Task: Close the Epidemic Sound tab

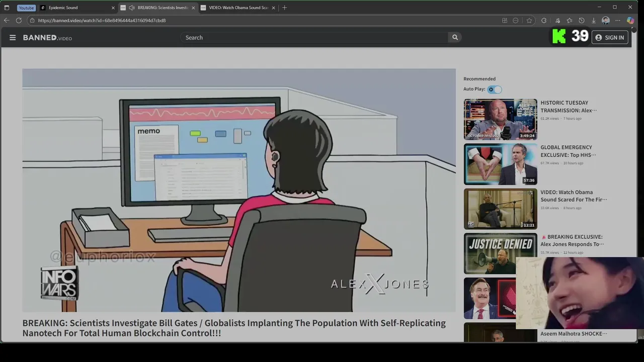Action: 113,8
